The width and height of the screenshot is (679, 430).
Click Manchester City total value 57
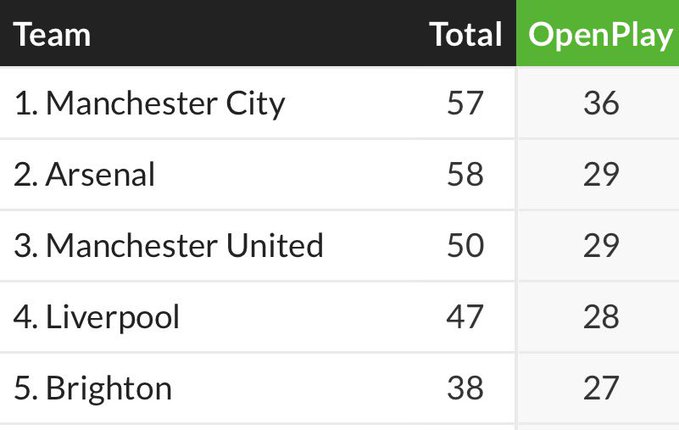pos(465,103)
